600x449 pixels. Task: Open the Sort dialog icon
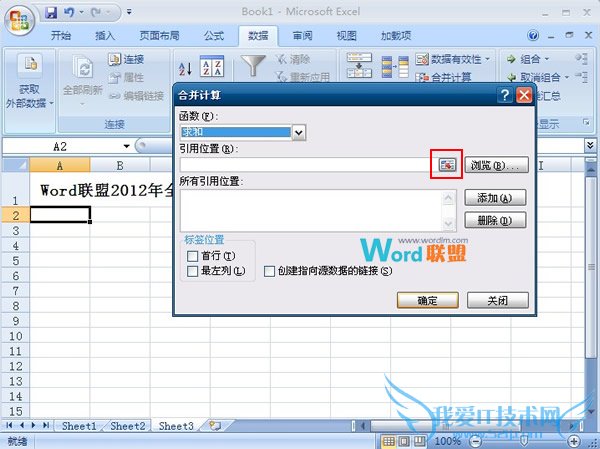click(x=212, y=66)
